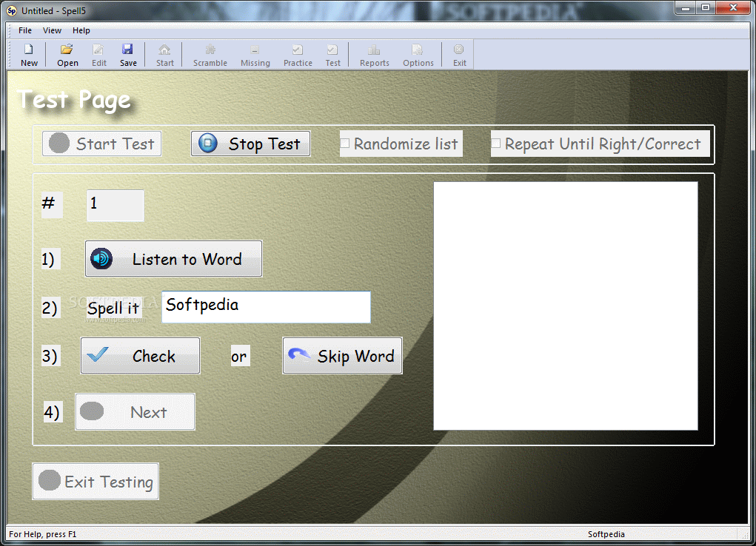This screenshot has width=756, height=546.
Task: Click the 'Softpedia' status bar text
Action: pyautogui.click(x=606, y=534)
